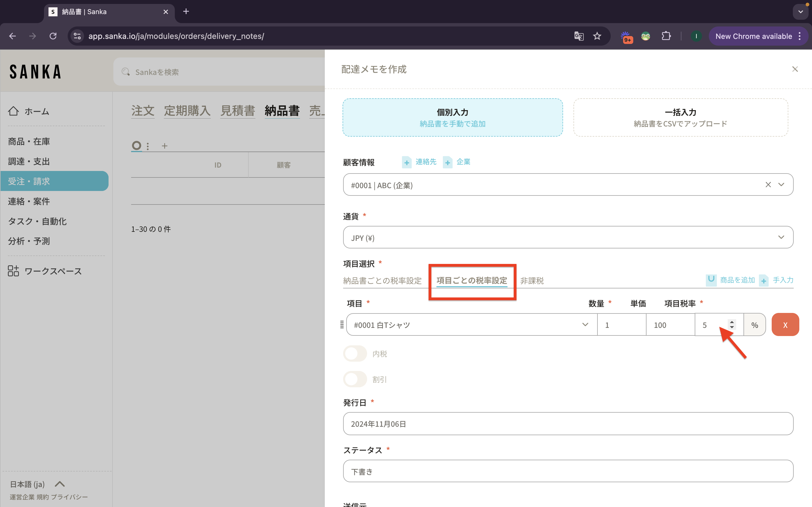Click the red X remove item button
812x507 pixels.
point(785,324)
